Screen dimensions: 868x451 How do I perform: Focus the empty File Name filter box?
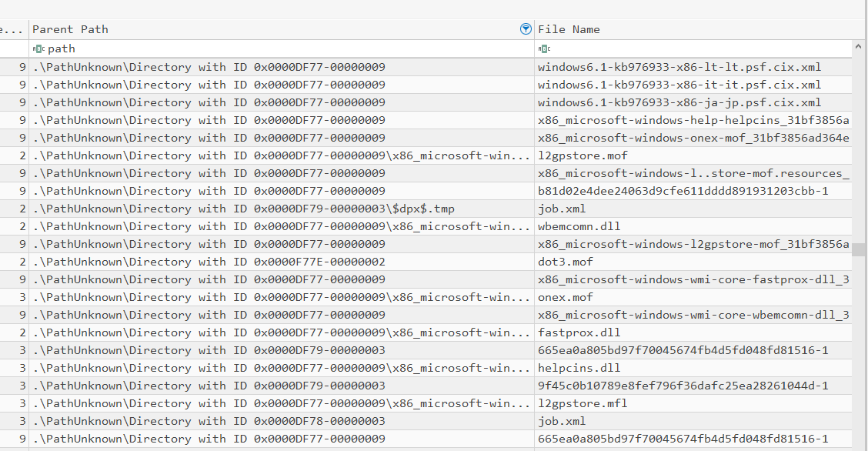click(693, 48)
